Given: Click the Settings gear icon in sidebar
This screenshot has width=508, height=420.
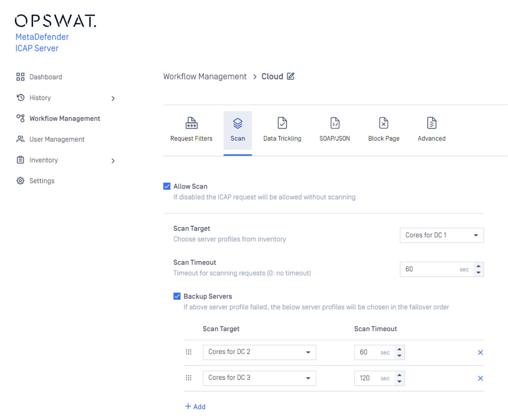Looking at the screenshot, I should pyautogui.click(x=20, y=181).
